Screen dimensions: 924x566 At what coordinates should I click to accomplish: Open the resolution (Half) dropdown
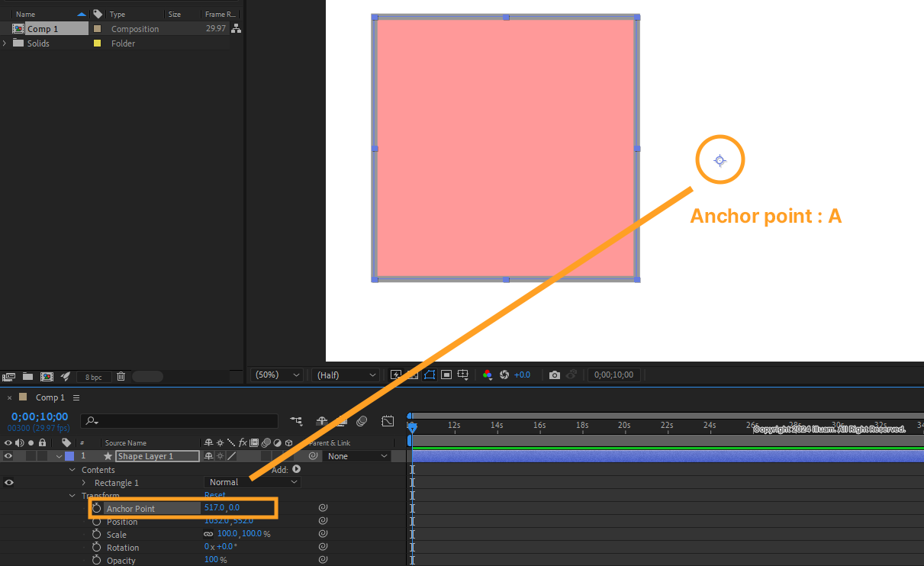[345, 375]
